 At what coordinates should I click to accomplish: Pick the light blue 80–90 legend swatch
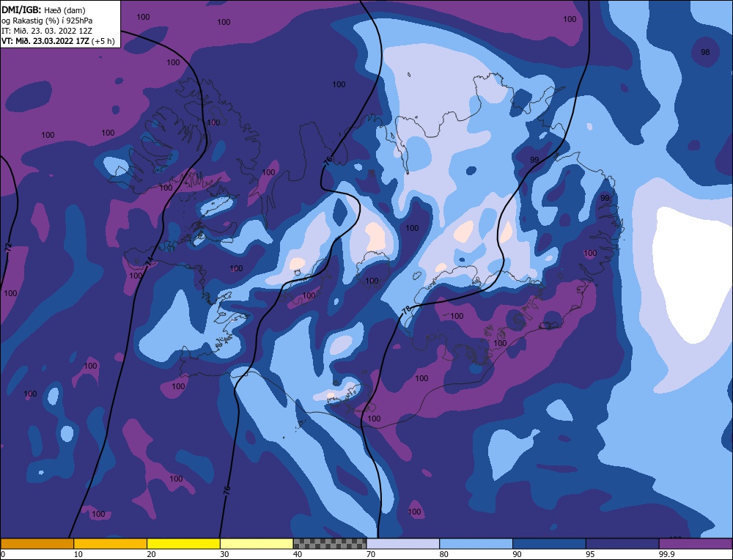click(x=476, y=544)
